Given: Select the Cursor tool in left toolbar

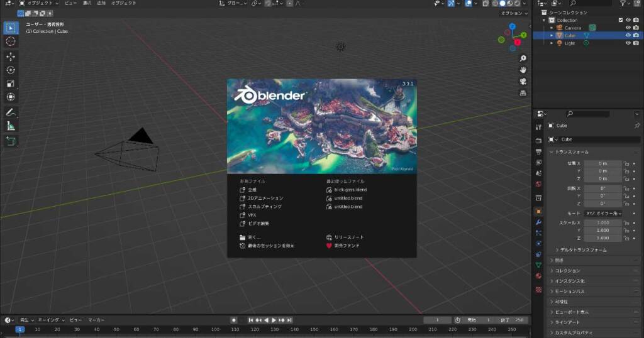Looking at the screenshot, I should (11, 41).
